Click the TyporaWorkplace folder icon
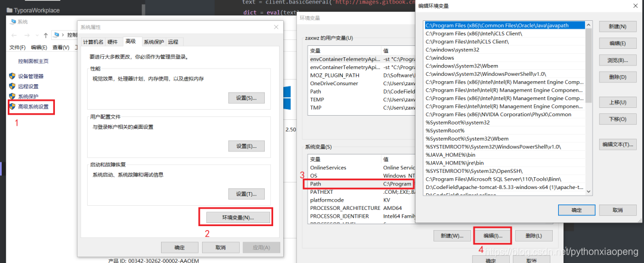The height and width of the screenshot is (263, 644). click(x=10, y=10)
